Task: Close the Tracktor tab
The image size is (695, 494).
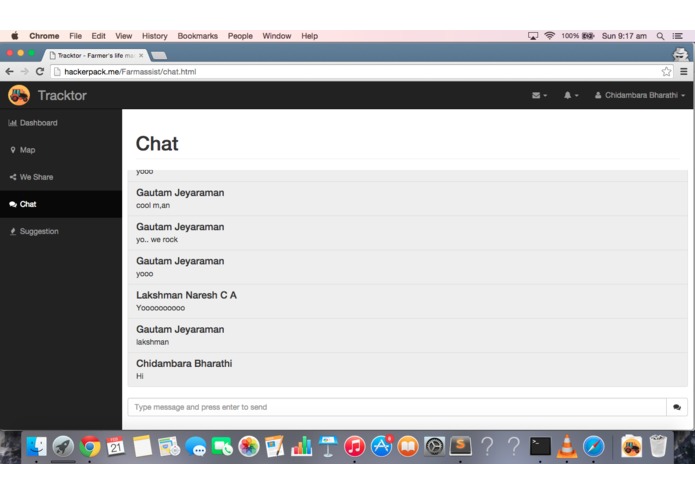Action: point(141,55)
